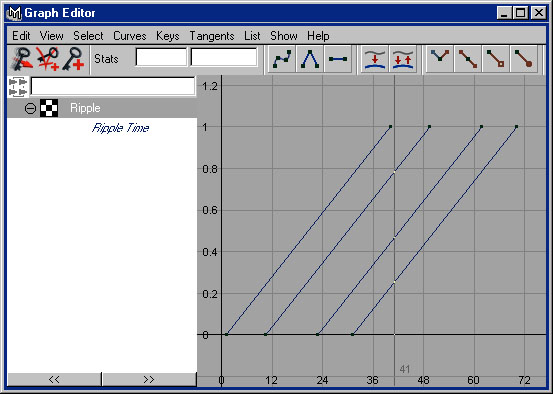Click the >> outliner scroll button

click(x=149, y=379)
